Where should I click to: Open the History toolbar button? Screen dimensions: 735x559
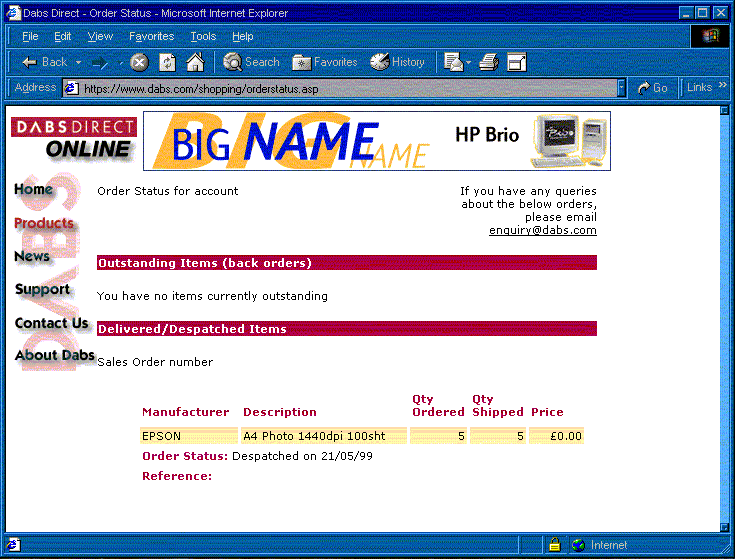coord(398,62)
